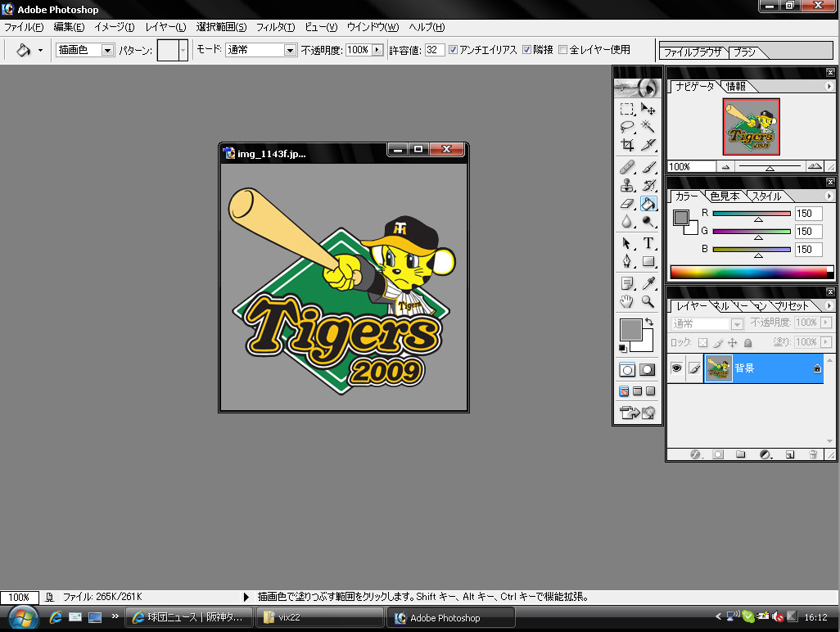
Task: Open the ファイル menu
Action: tap(24, 27)
